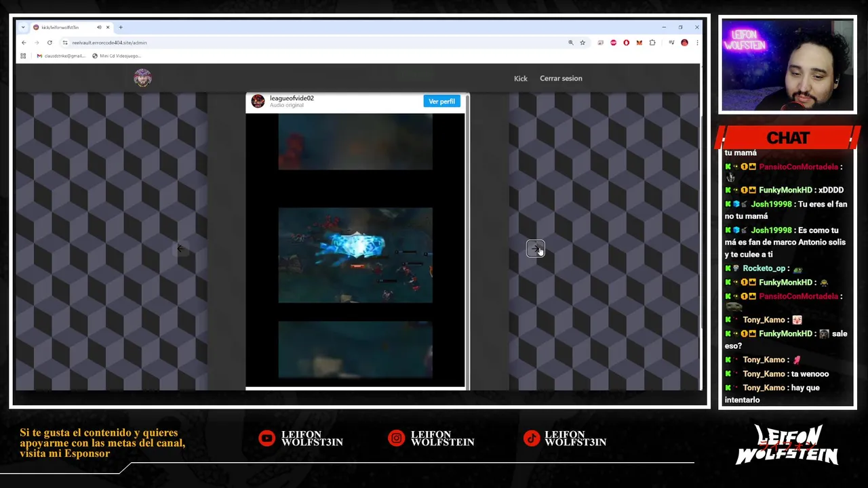Close the kick/leifonwolfst3in tab

(x=108, y=27)
